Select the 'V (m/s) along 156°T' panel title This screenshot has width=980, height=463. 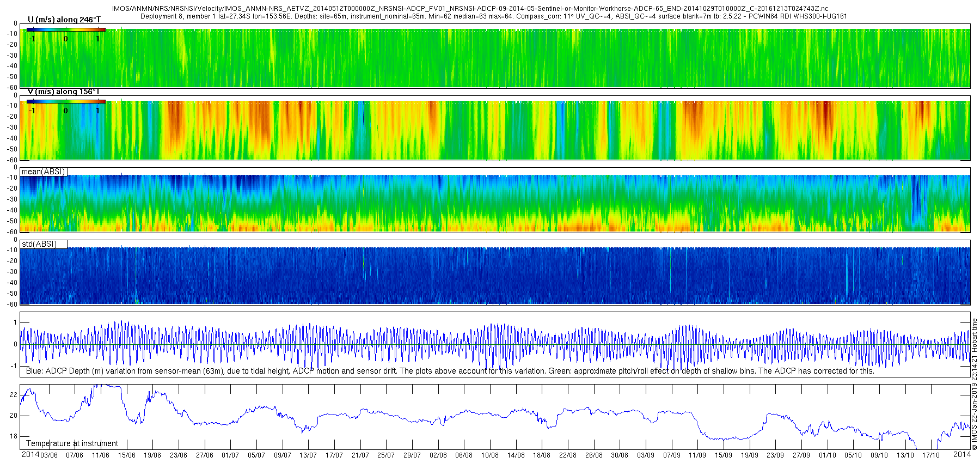coord(64,92)
